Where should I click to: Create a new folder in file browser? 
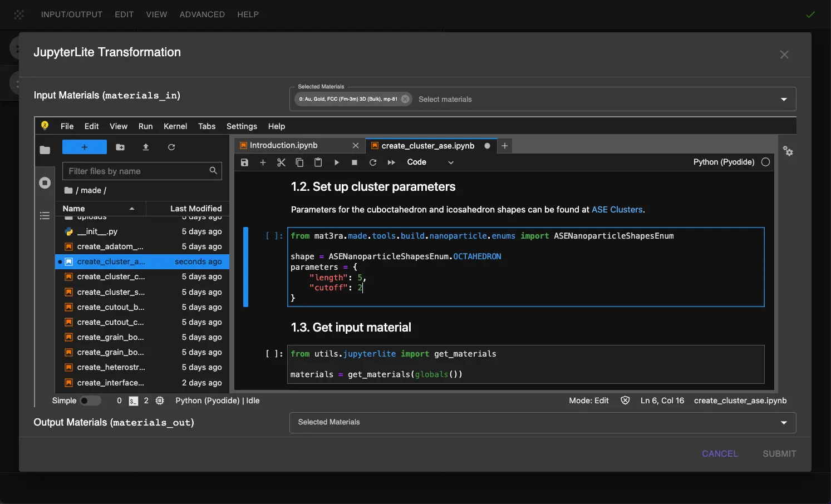(120, 147)
